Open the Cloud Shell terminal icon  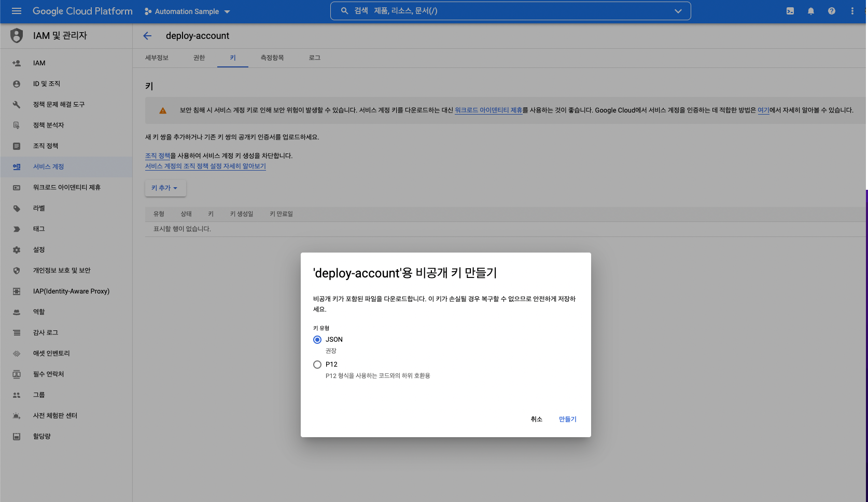790,11
